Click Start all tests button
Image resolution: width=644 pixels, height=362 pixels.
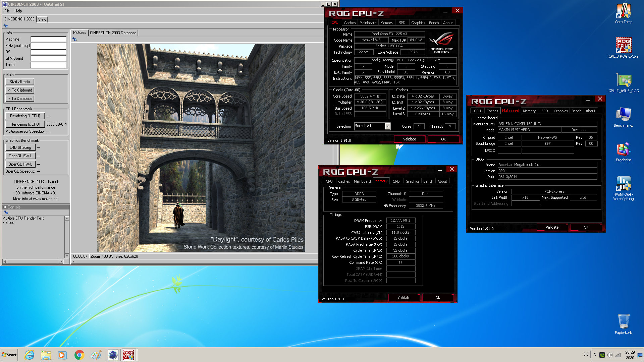[20, 82]
